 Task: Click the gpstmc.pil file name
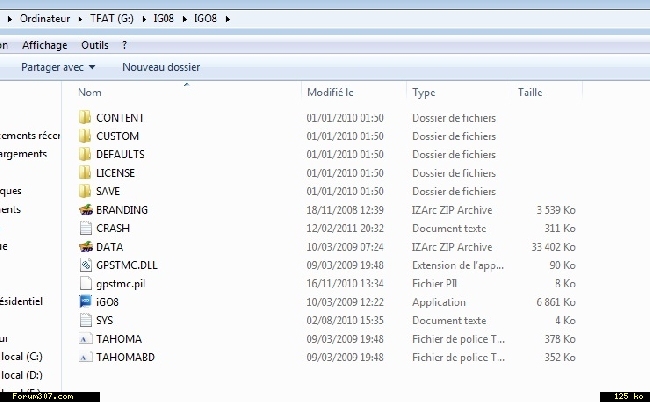(x=121, y=284)
